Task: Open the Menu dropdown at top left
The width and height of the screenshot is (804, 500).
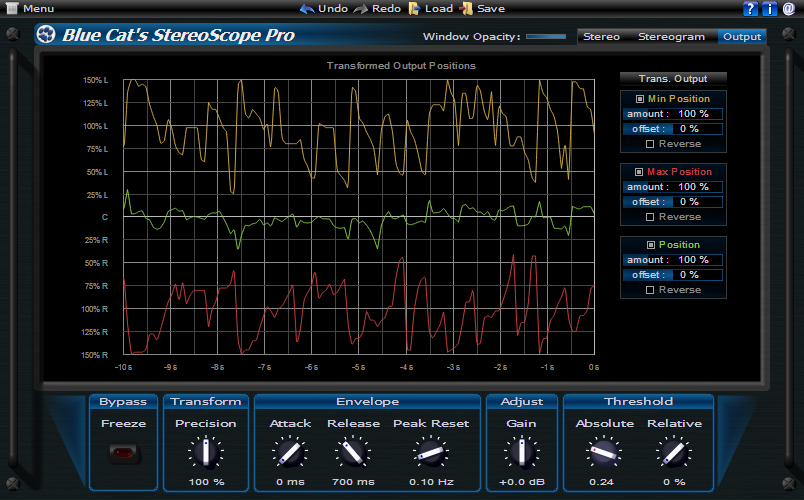Action: (30, 9)
